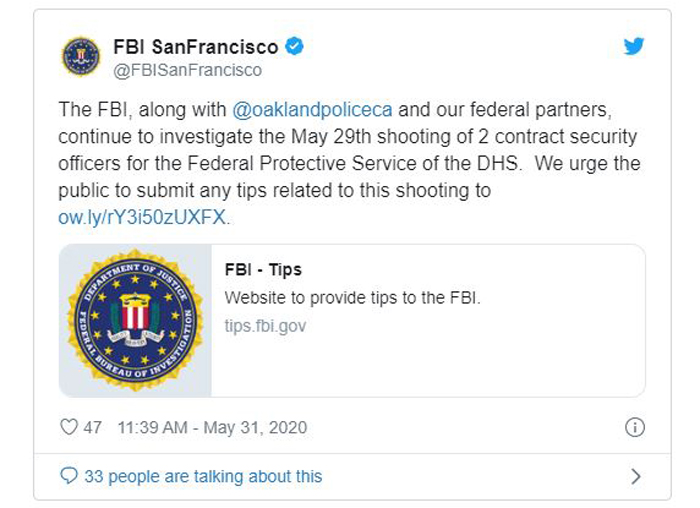Image resolution: width=700 pixels, height=508 pixels.
Task: Open 33 people are talking about this
Action: [203, 476]
